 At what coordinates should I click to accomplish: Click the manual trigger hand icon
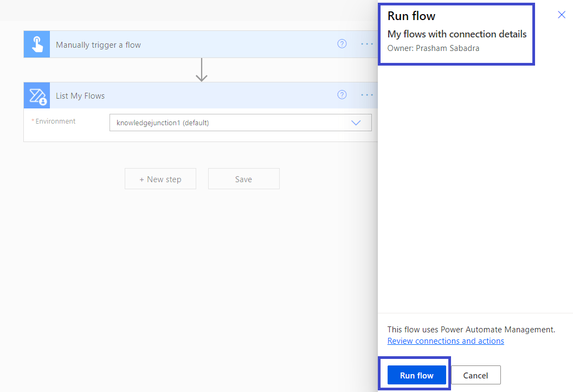(37, 44)
